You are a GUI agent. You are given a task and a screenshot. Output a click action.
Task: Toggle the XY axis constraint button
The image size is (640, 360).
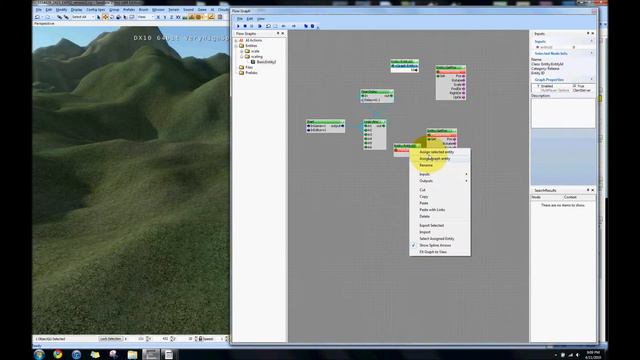178,17
